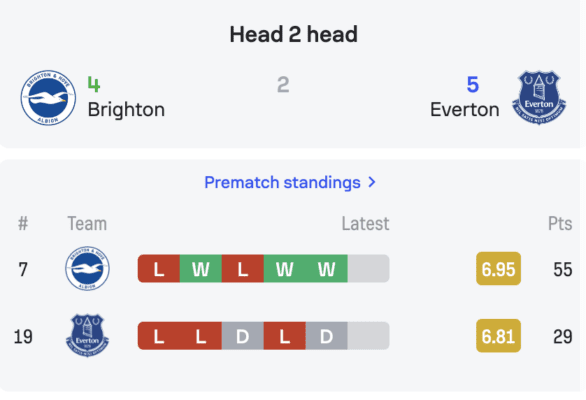
Task: Open Brighton team logo in standings row
Action: [x=87, y=268]
